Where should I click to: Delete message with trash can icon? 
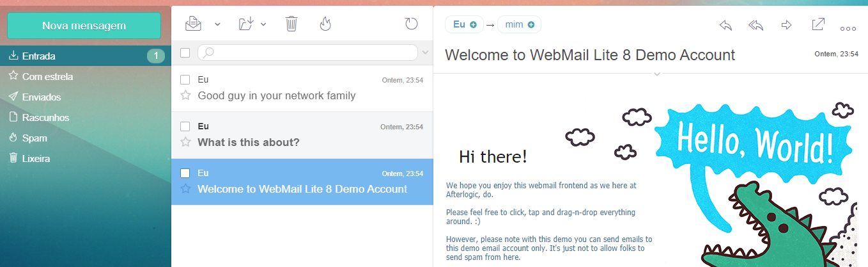[x=291, y=24]
